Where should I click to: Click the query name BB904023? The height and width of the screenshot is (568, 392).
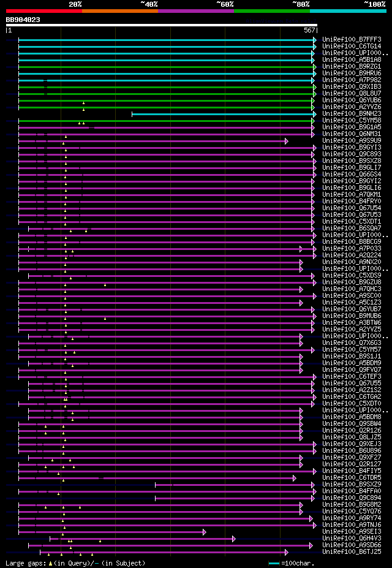point(23,20)
